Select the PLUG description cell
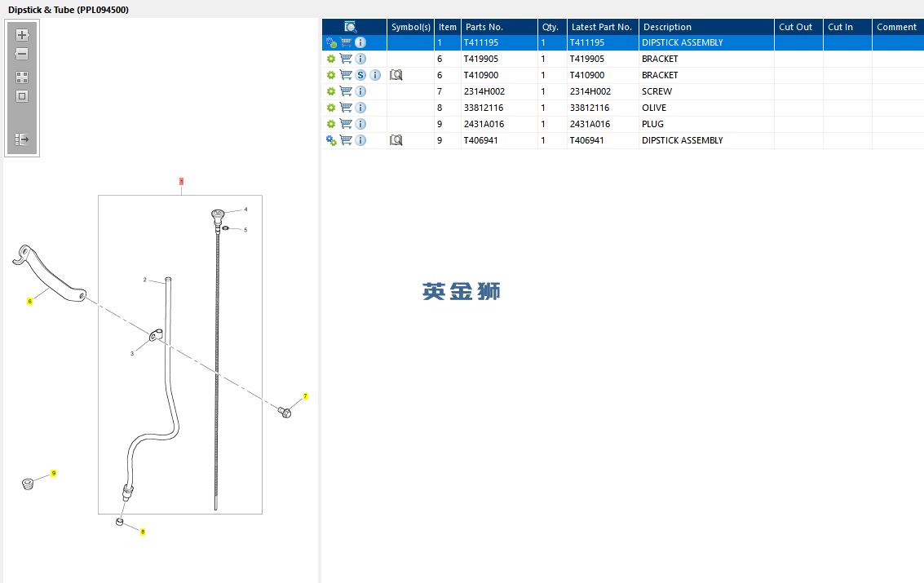Screen dimensions: 924x583 tap(706, 124)
